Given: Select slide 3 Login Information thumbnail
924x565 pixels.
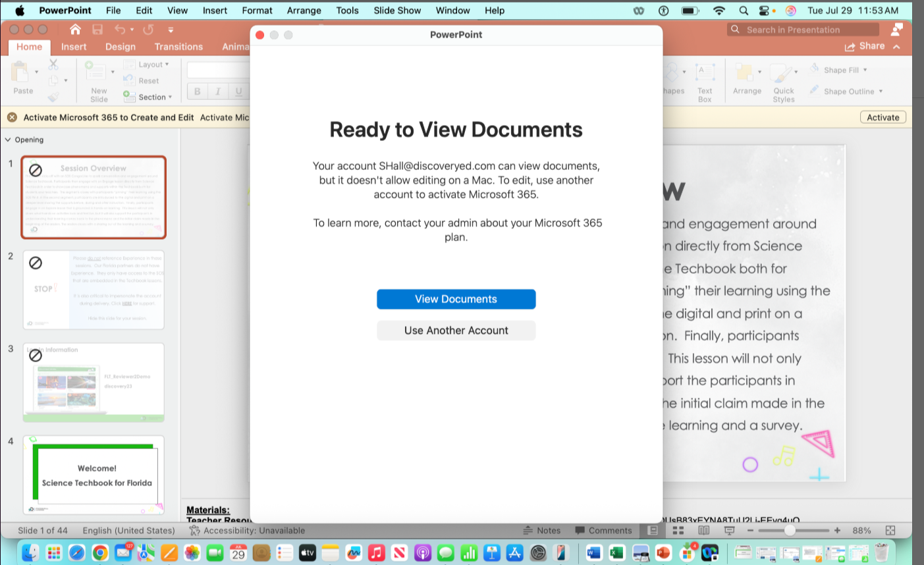Looking at the screenshot, I should point(94,383).
